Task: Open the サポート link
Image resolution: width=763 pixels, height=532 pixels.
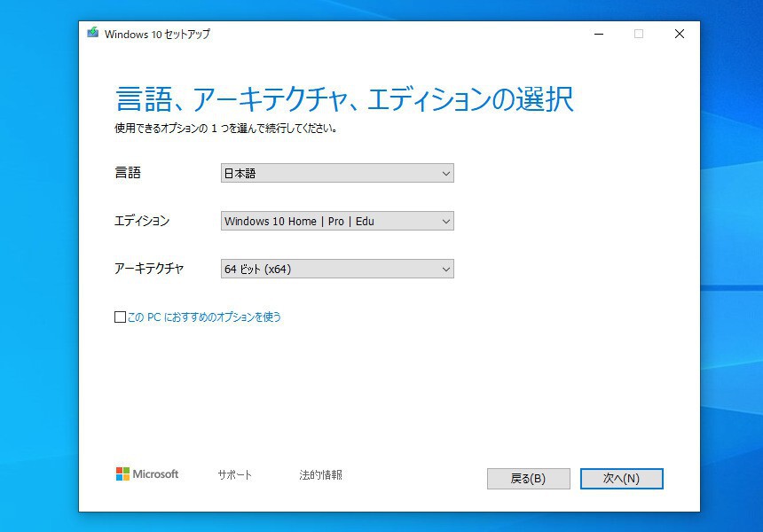Action: coord(234,474)
